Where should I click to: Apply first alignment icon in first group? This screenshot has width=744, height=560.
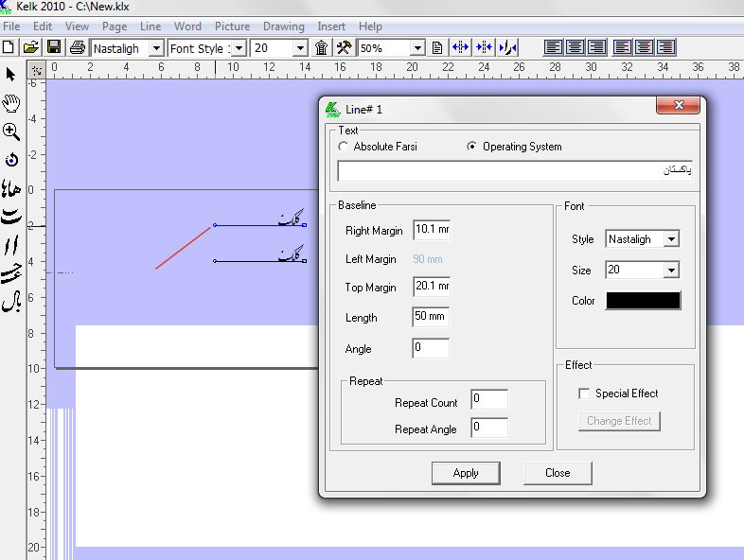click(553, 47)
